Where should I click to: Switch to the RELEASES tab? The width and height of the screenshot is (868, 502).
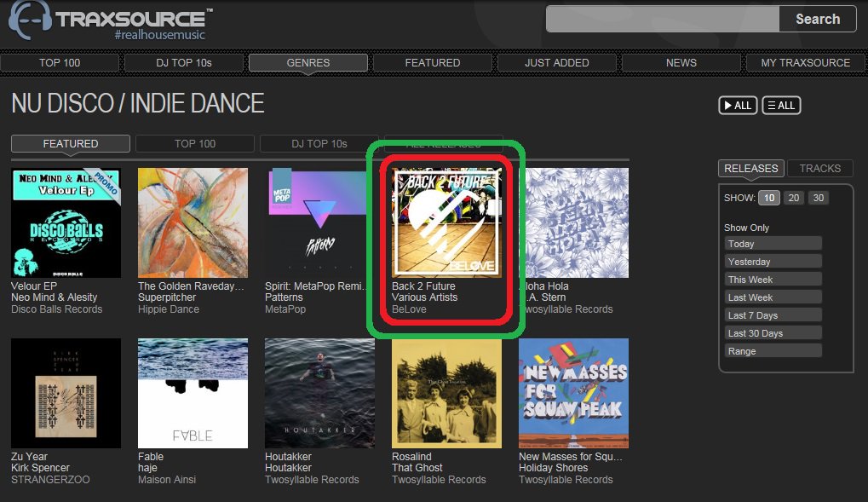coord(750,169)
